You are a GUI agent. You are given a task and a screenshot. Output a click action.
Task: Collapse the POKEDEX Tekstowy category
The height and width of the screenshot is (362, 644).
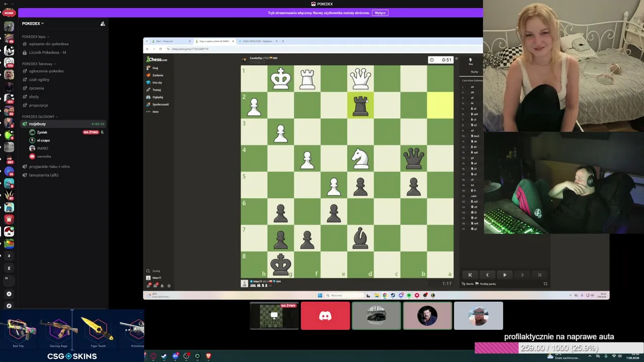[39, 64]
